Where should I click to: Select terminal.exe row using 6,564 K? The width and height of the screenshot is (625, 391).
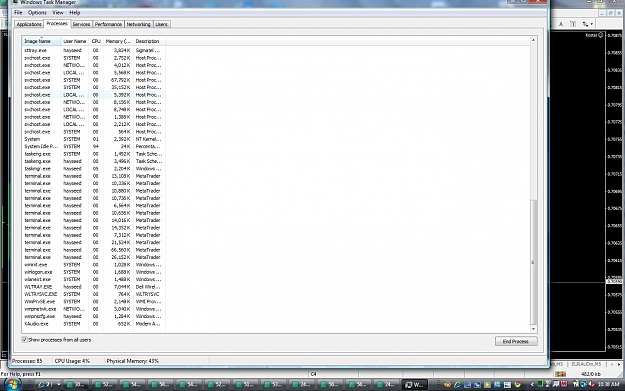(x=94, y=206)
